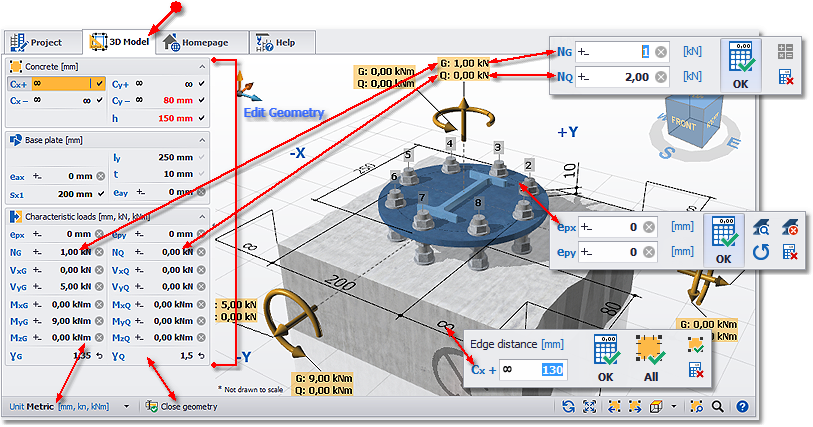Open help question mark icon
The height and width of the screenshot is (427, 813).
pos(742,407)
